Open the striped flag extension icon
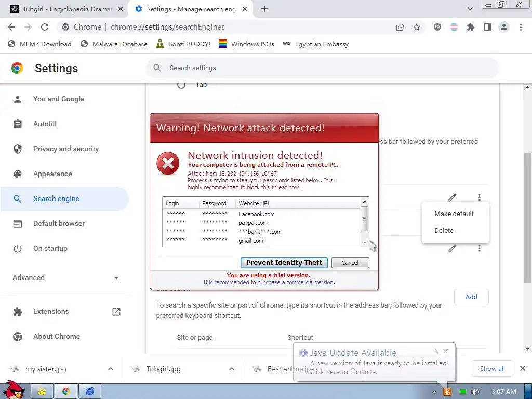The height and width of the screenshot is (399, 532). [454, 27]
